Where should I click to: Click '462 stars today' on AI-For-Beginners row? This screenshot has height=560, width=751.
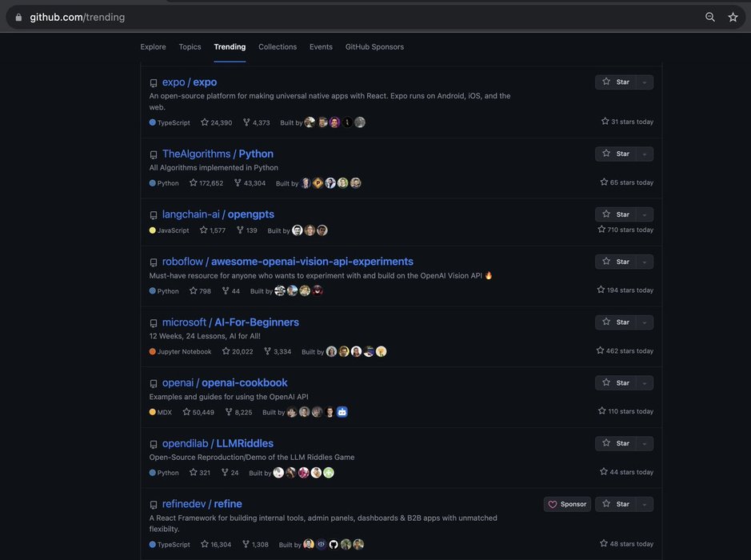point(625,351)
